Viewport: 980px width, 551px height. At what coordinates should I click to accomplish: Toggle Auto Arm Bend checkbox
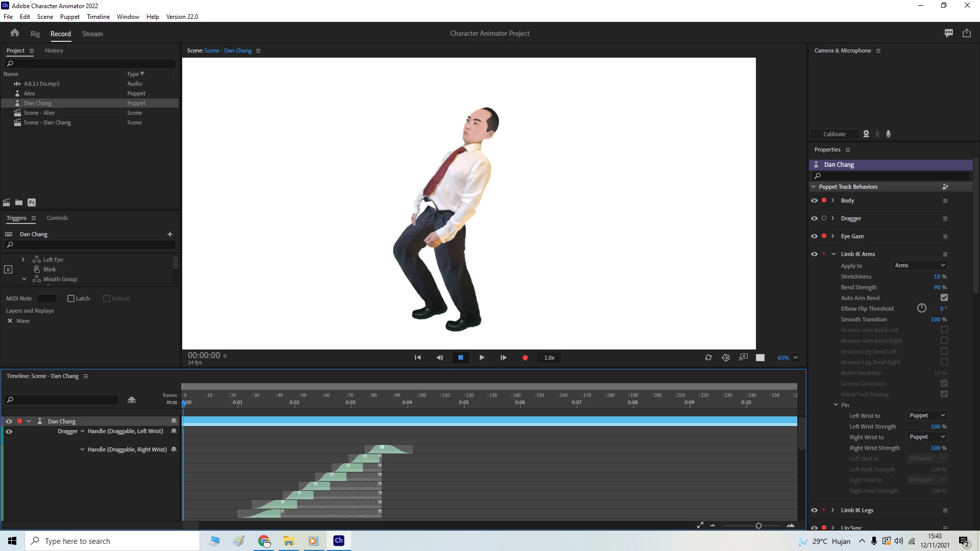point(944,298)
